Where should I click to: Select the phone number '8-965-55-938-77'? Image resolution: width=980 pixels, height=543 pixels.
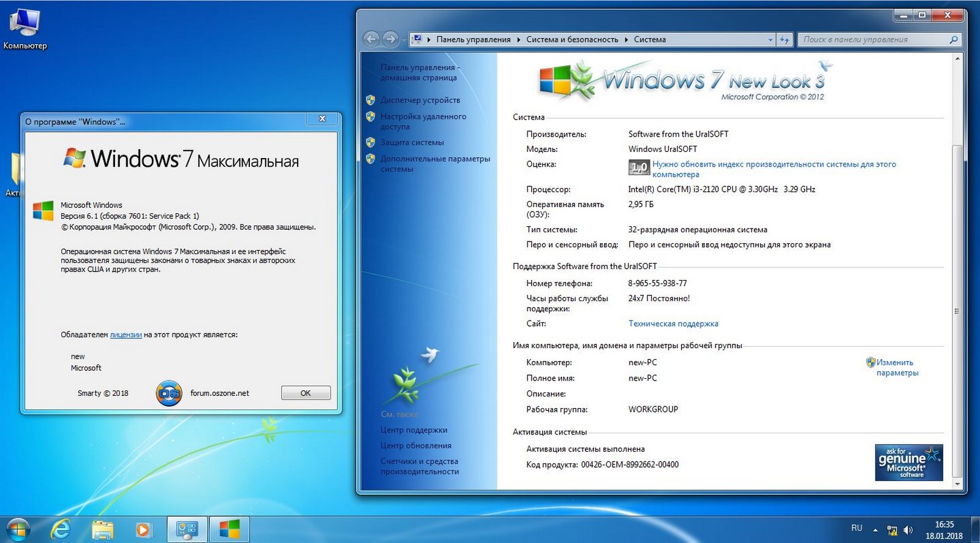pyautogui.click(x=657, y=283)
